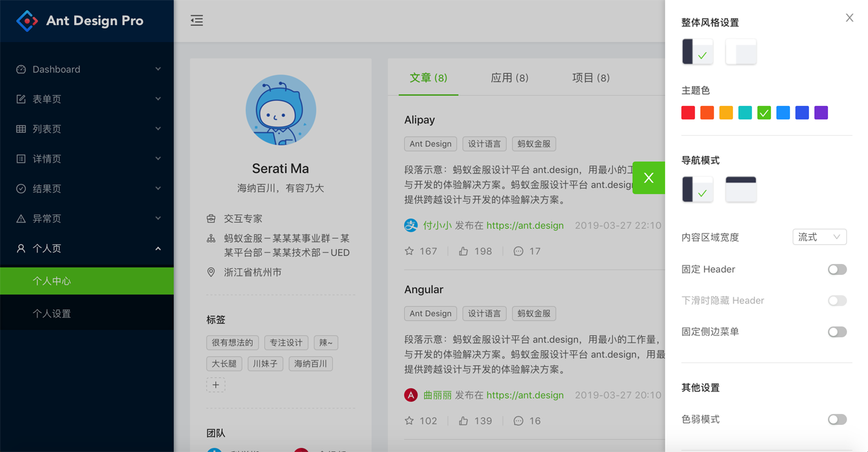Image resolution: width=868 pixels, height=452 pixels.
Task: Click the Ant Design tag under Alipay
Action: (x=431, y=144)
